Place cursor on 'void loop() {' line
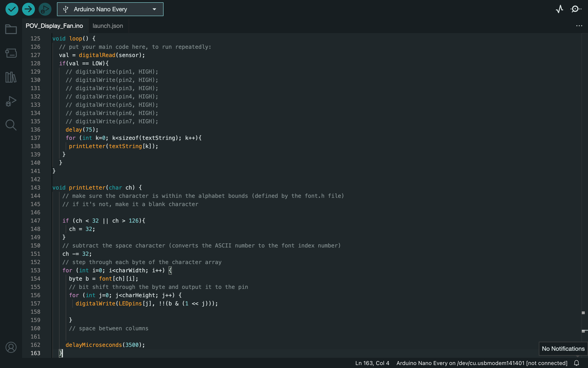The image size is (588, 368). (x=74, y=38)
